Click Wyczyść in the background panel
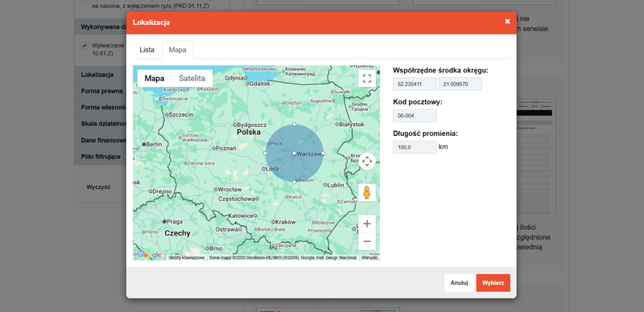Viewport: 644px width, 312px height. (x=98, y=187)
